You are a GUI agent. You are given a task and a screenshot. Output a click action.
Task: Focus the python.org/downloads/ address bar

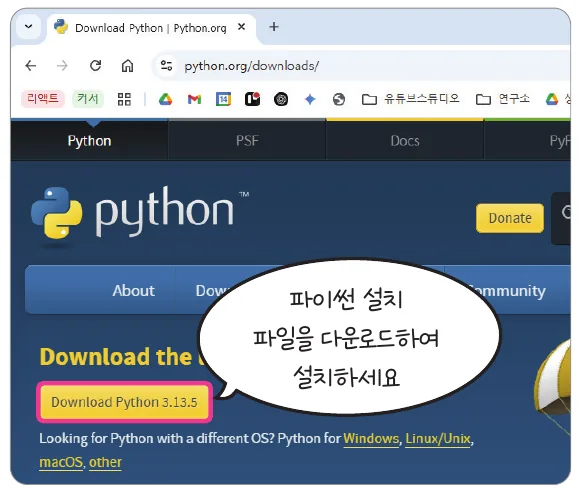click(252, 66)
